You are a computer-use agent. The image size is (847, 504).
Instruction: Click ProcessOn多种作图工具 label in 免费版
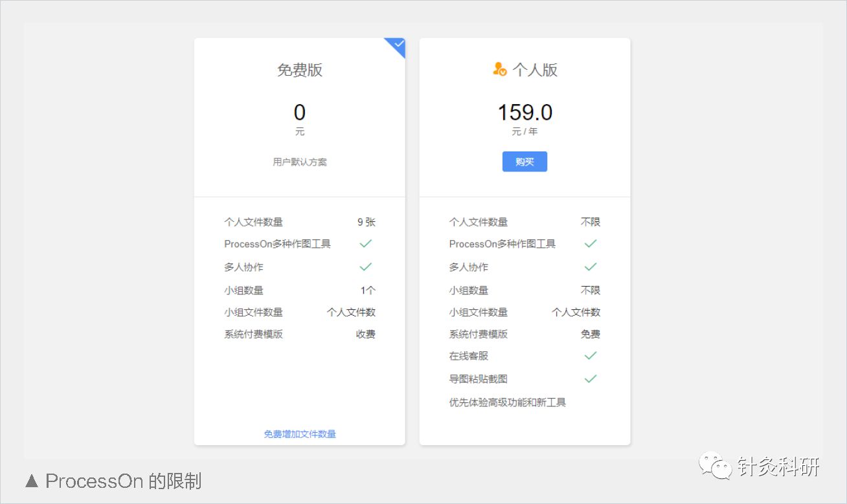pos(277,244)
